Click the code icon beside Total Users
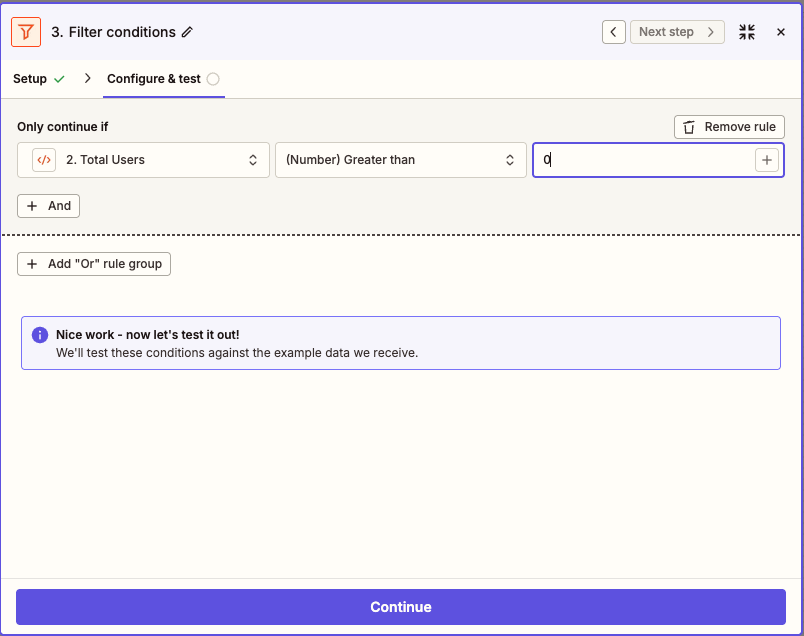 pos(44,160)
